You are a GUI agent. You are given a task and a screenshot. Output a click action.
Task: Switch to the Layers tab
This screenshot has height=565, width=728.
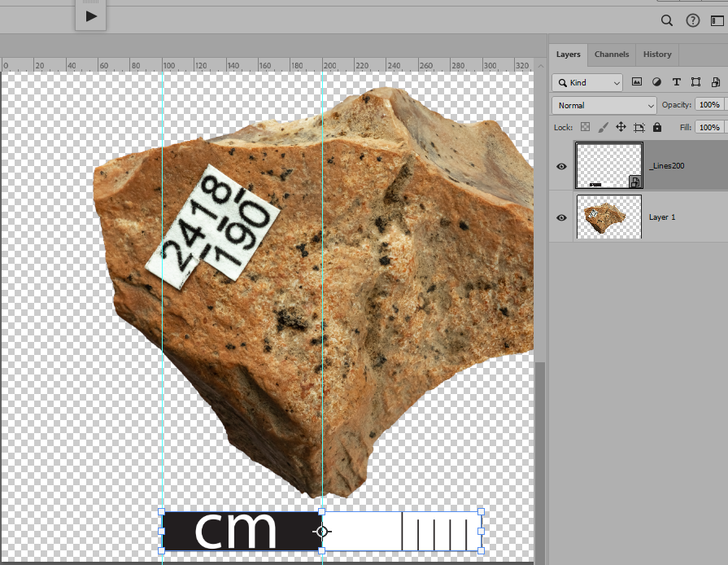click(569, 55)
